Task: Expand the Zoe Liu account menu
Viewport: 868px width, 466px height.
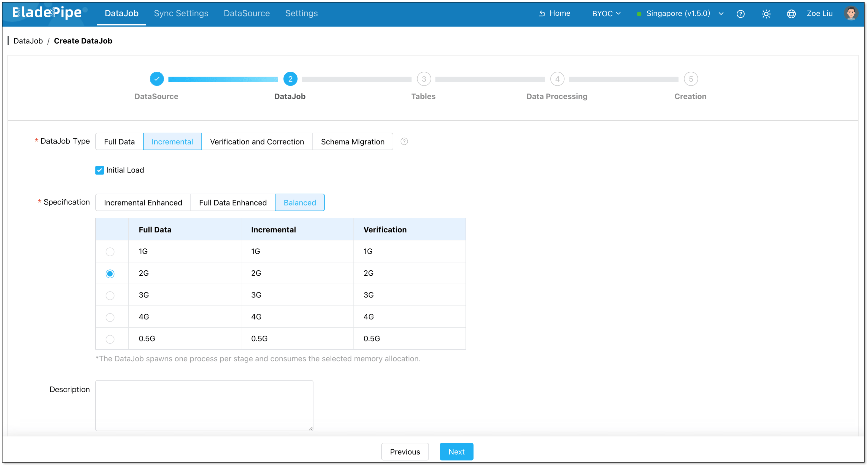Action: [820, 13]
